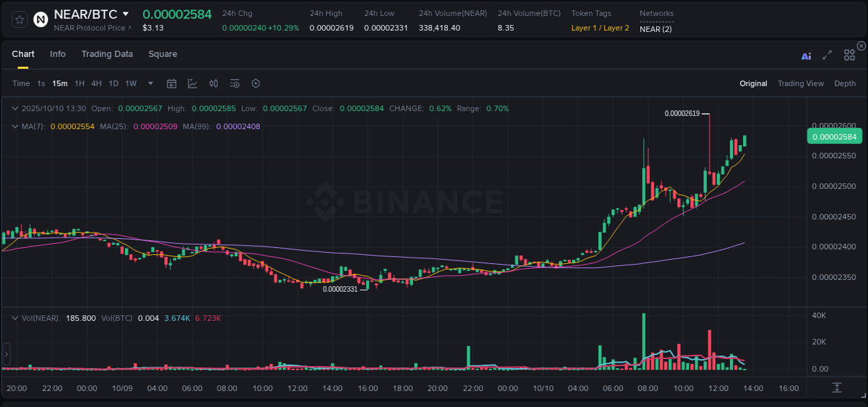The image size is (868, 407).
Task: Open the chart settings hexagon icon
Action: click(x=256, y=83)
